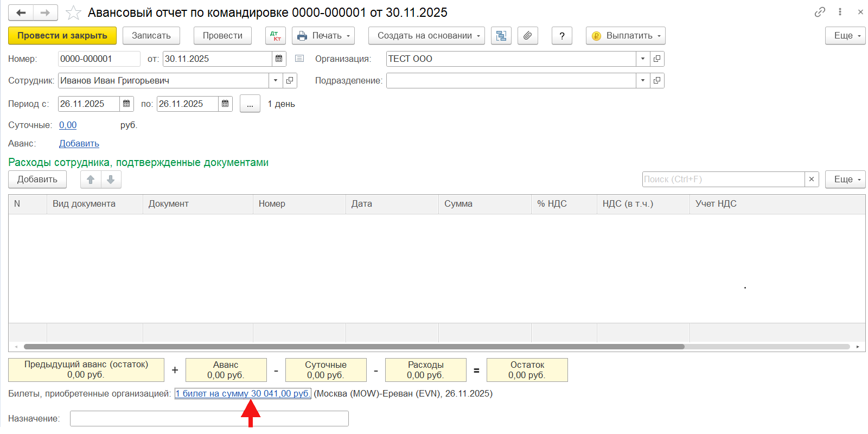868x434 pixels.
Task: Expand the Подразделение dropdown list
Action: tap(643, 80)
